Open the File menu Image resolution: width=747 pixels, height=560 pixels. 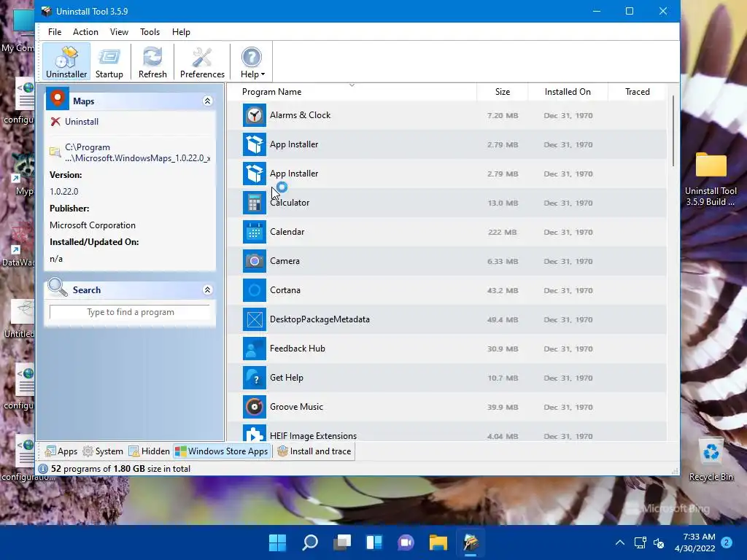coord(55,32)
